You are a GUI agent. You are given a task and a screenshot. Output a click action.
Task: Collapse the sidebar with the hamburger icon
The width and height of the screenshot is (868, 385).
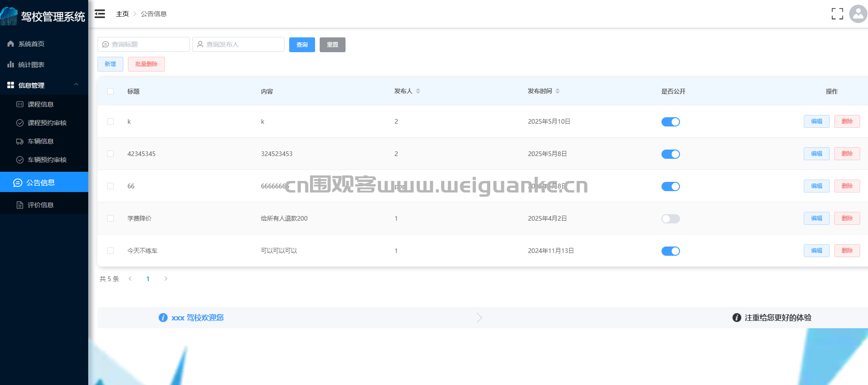(100, 14)
